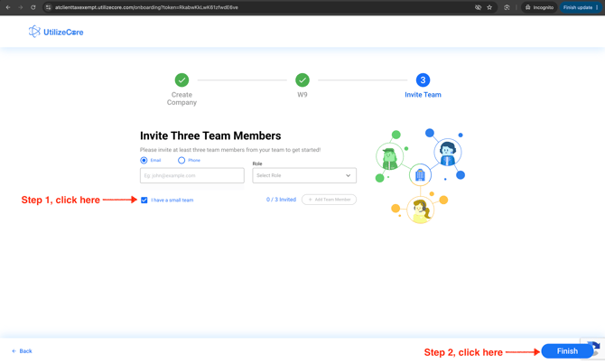
Task: Click the blue Finish button
Action: tap(567, 351)
